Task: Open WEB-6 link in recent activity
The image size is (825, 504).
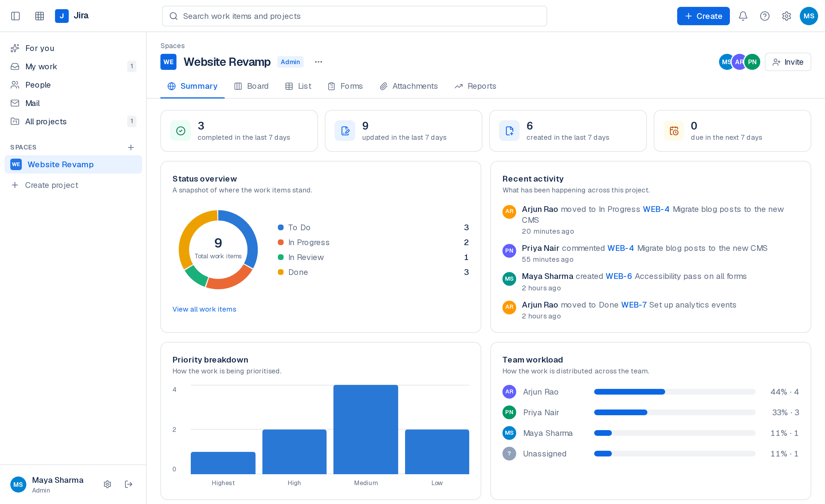Action: [619, 276]
